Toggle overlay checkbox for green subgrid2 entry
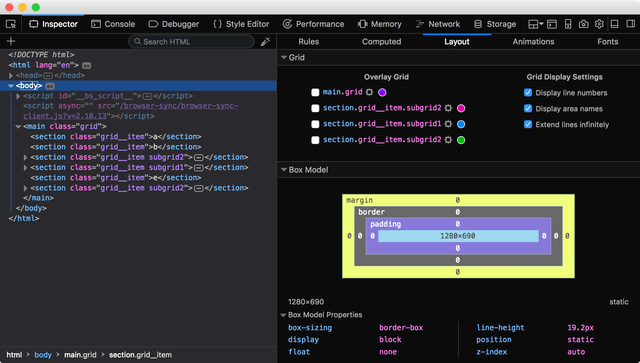This screenshot has height=363, width=640. pos(315,140)
